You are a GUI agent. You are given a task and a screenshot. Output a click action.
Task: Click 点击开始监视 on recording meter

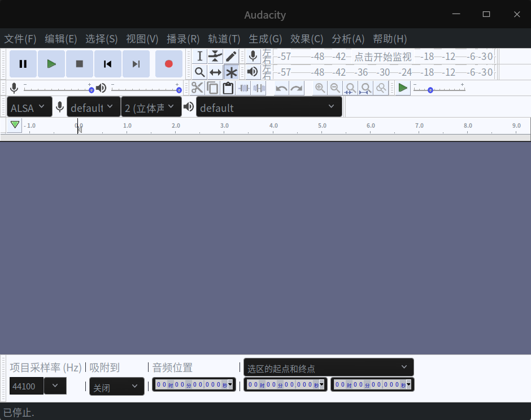point(382,57)
